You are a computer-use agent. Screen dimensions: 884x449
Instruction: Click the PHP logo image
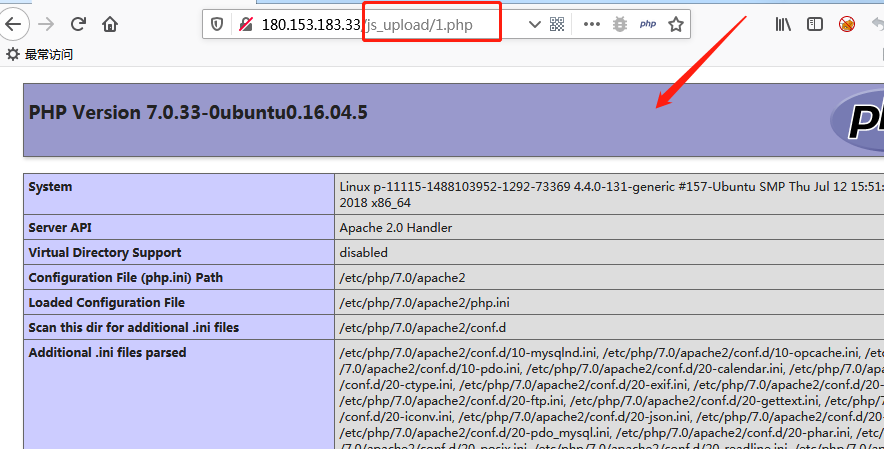[857, 120]
